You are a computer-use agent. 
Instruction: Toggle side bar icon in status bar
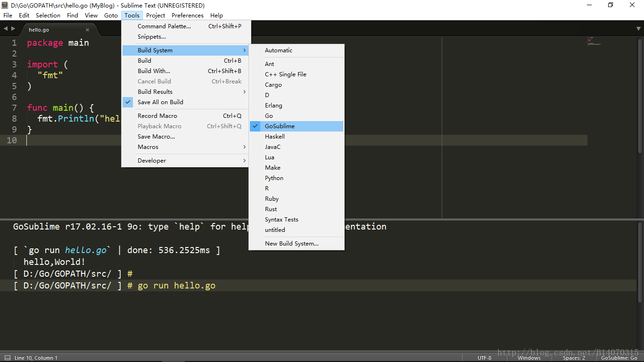pyautogui.click(x=7, y=358)
